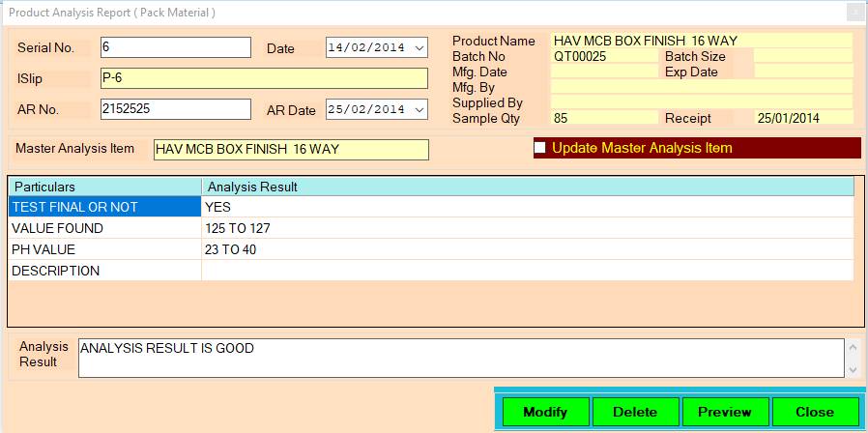
Task: Click the Modify button
Action: click(x=545, y=412)
